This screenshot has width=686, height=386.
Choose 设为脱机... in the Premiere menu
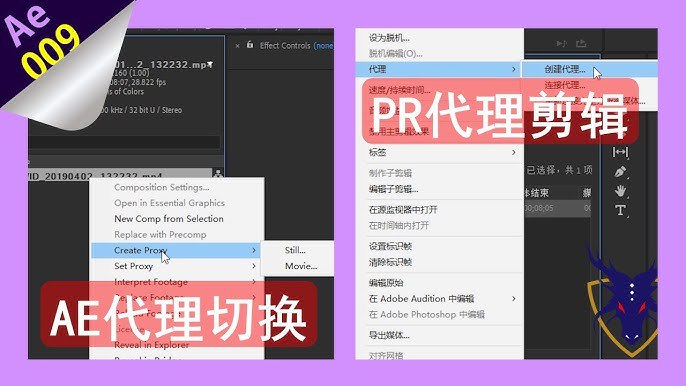click(389, 38)
